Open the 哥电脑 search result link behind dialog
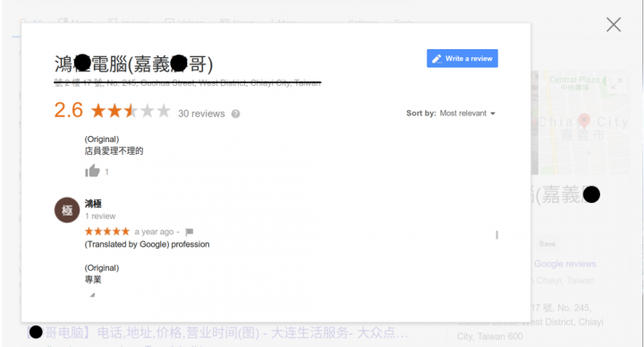The image size is (644, 347). click(217, 333)
